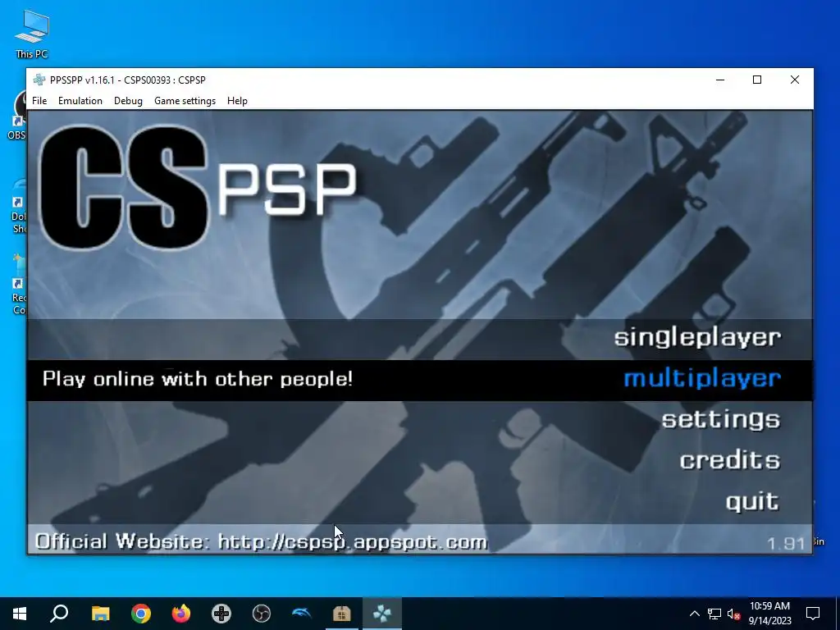Minimize the PPSSPP window

720,80
